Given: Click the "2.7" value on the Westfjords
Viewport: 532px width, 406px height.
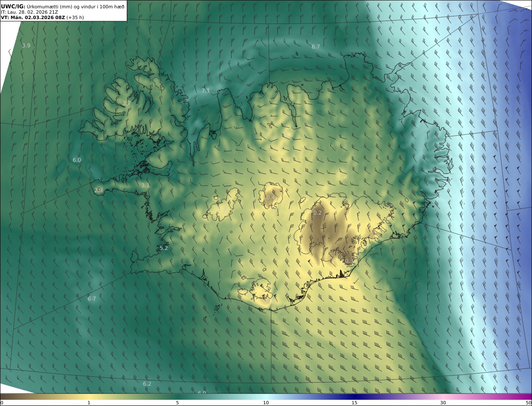Looking at the screenshot, I should 127,103.
